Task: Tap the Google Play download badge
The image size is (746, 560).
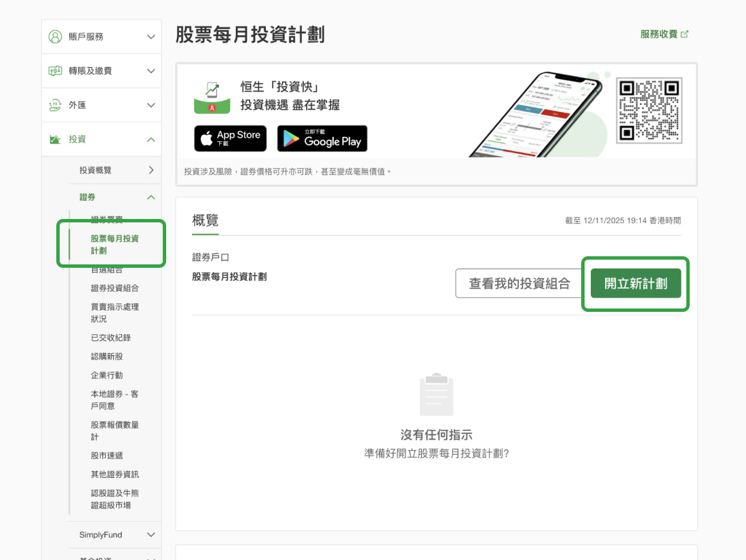Action: pos(322,138)
